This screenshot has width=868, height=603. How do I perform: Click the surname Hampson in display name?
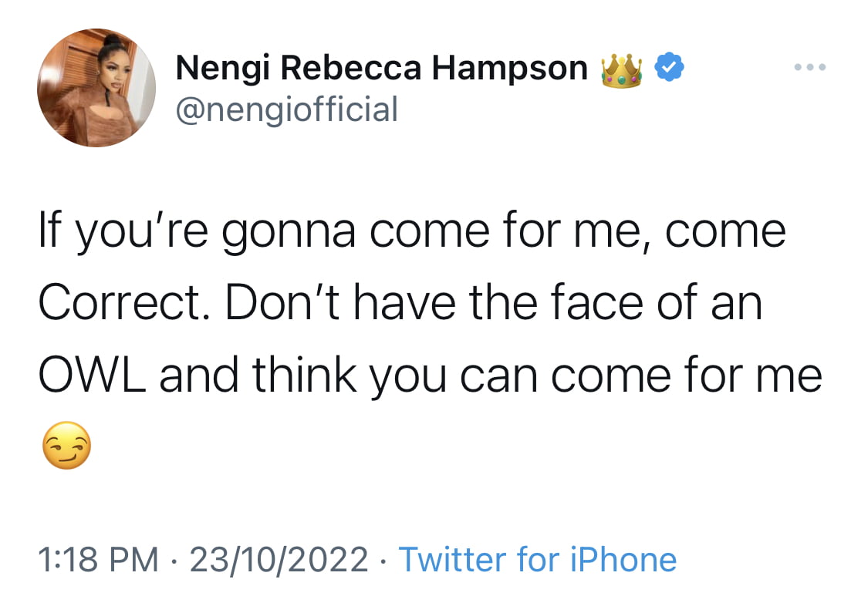(509, 69)
